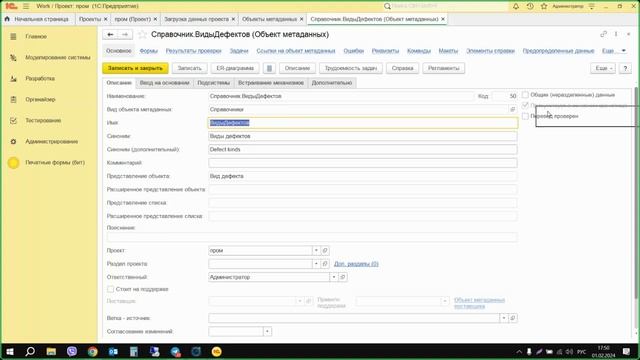640x360 pixels.
Task: Open Администрирование section in sidebar
Action: pyautogui.click(x=51, y=142)
